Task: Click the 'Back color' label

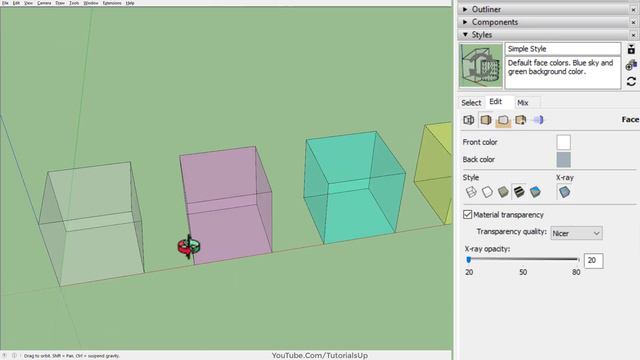Action: pos(478,160)
